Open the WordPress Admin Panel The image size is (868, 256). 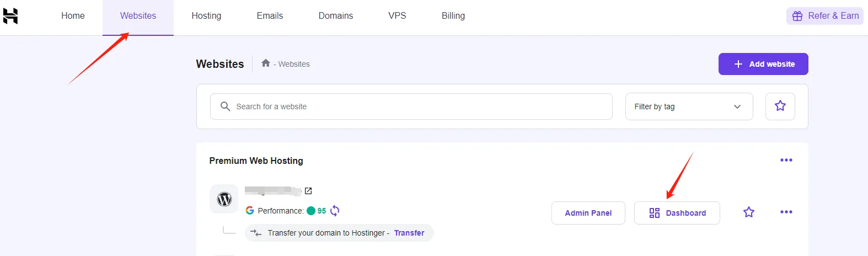point(588,213)
